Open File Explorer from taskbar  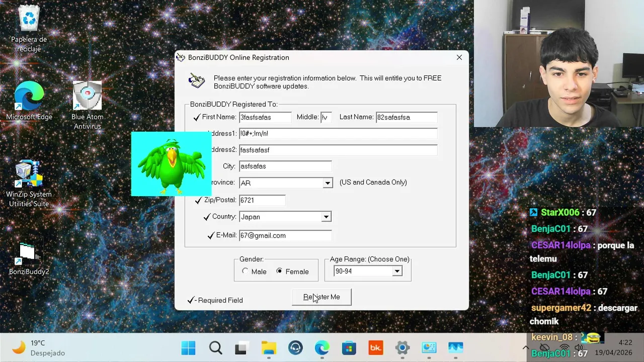coord(269,347)
